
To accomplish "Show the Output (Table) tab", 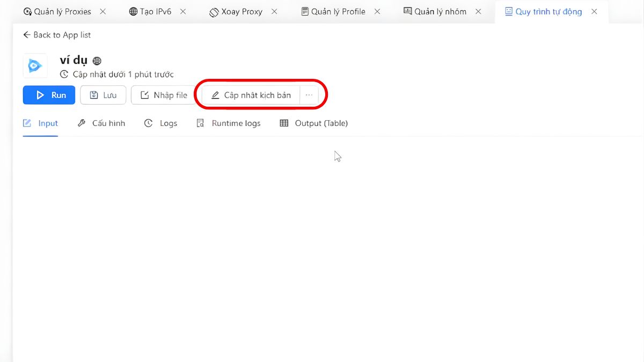I will tap(314, 123).
